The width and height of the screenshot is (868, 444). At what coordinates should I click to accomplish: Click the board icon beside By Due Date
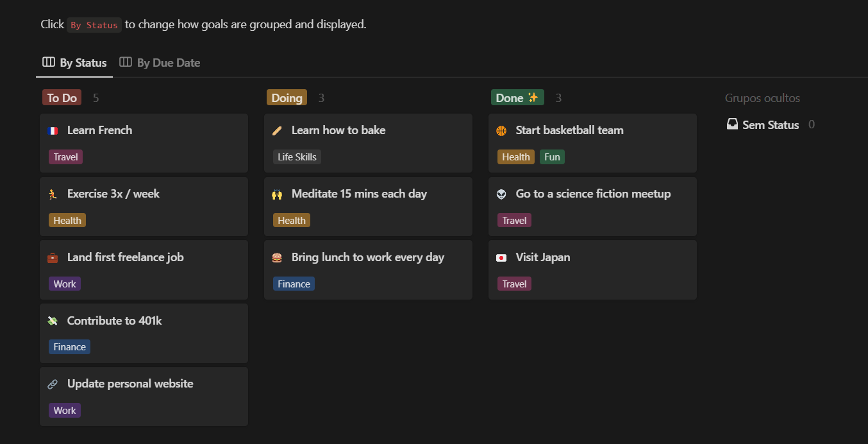point(124,62)
